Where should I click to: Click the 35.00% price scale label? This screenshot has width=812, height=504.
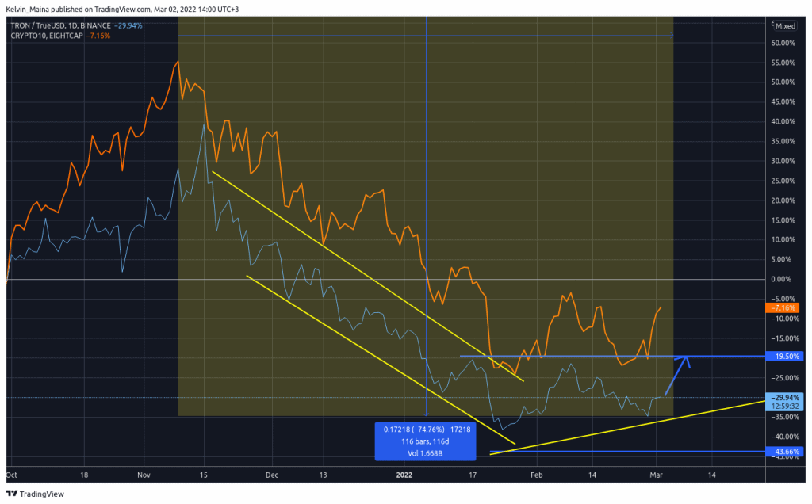coord(783,141)
